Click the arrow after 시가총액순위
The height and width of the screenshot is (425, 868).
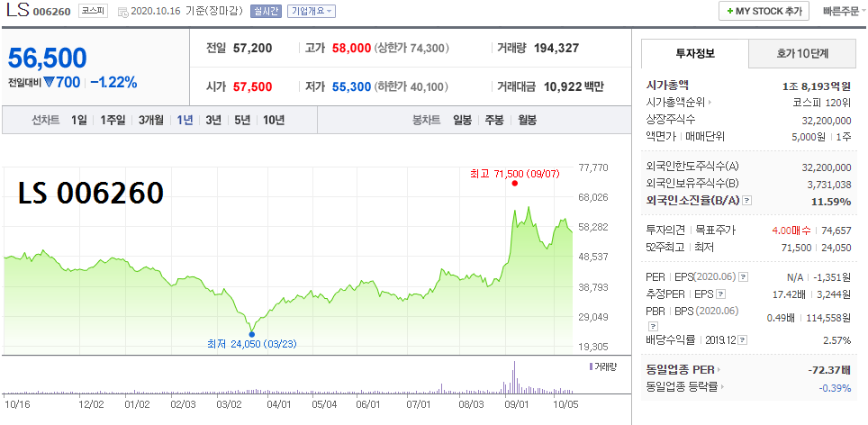pyautogui.click(x=710, y=103)
